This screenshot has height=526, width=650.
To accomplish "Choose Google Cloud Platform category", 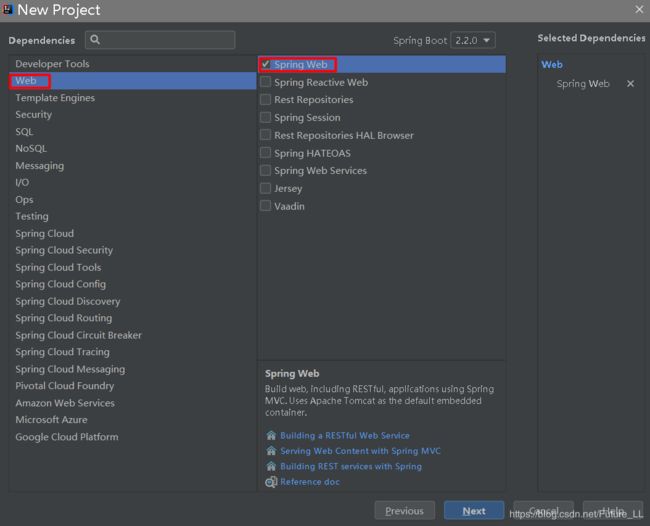I will point(133,437).
